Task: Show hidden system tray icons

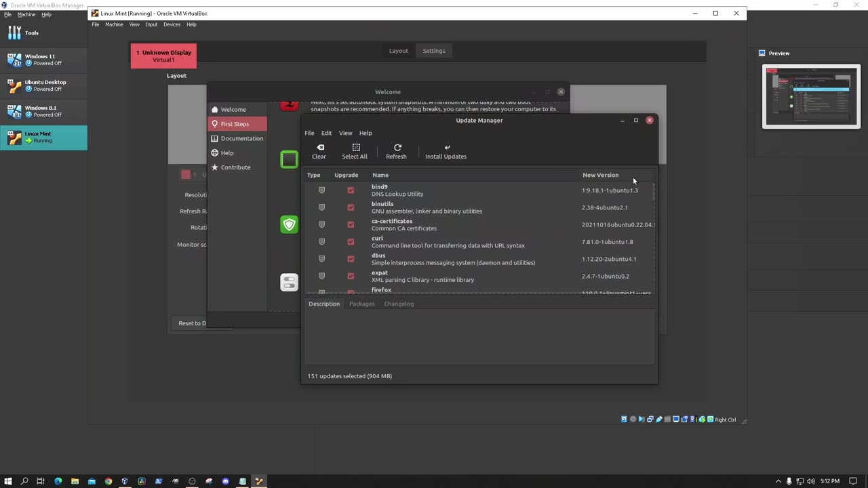Action: tap(778, 481)
